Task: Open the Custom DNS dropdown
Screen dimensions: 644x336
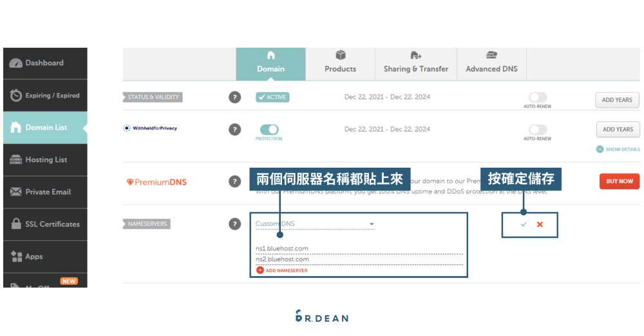Action: [315, 224]
